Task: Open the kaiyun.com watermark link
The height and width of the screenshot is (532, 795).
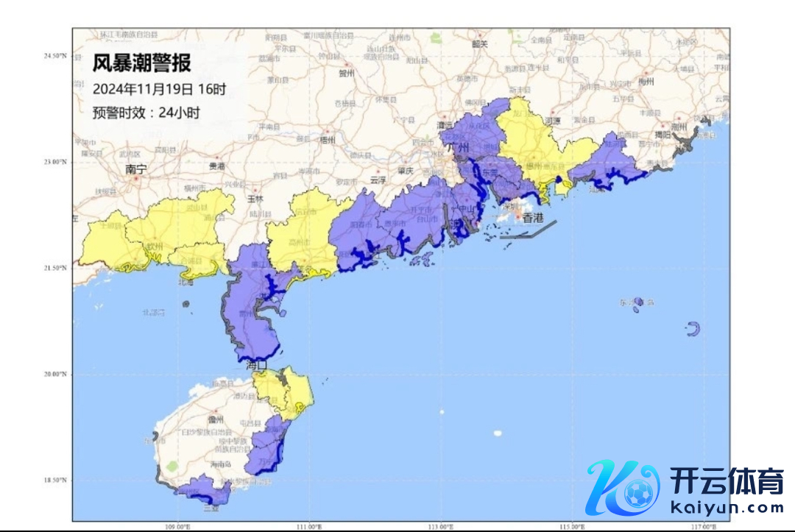Action: point(727,508)
